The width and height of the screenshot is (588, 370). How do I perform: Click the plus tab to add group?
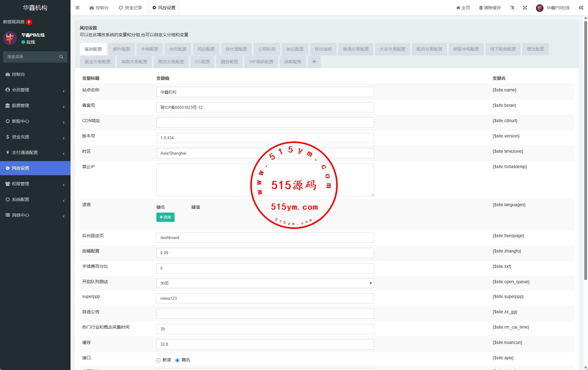click(314, 62)
